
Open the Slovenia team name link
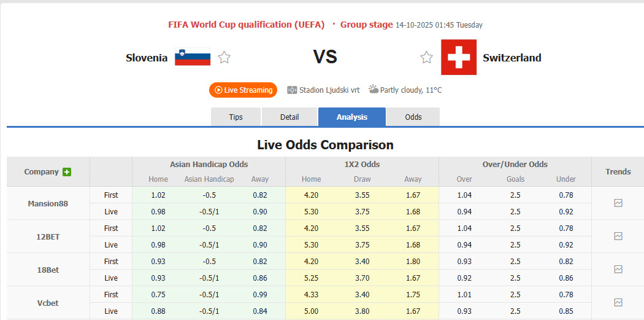click(147, 58)
